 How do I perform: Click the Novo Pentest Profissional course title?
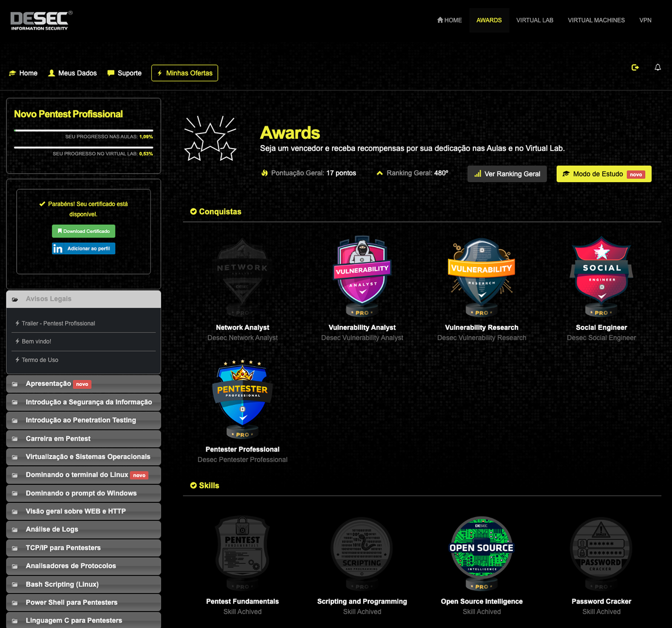(68, 114)
